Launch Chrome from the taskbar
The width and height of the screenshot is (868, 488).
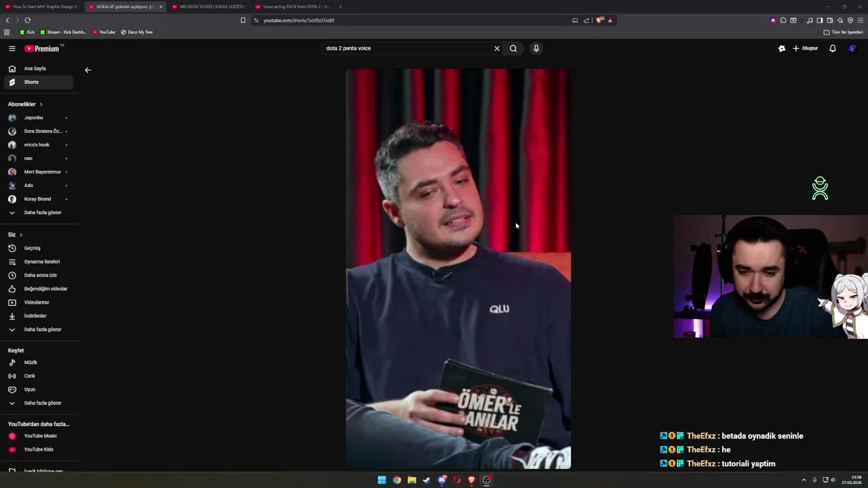pos(397,480)
